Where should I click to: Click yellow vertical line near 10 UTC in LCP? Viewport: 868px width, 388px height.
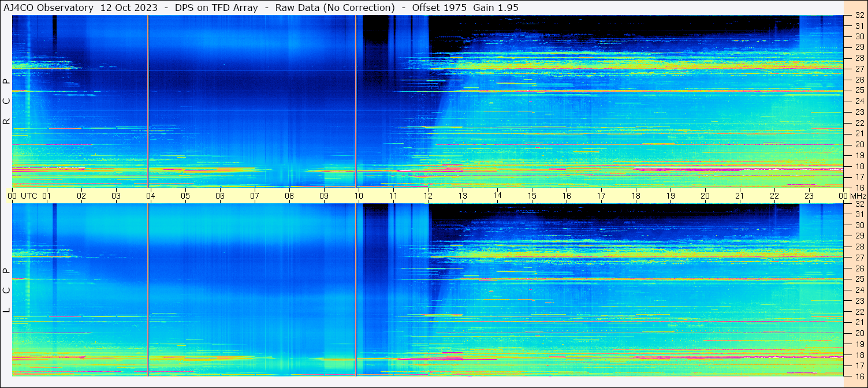point(356,289)
